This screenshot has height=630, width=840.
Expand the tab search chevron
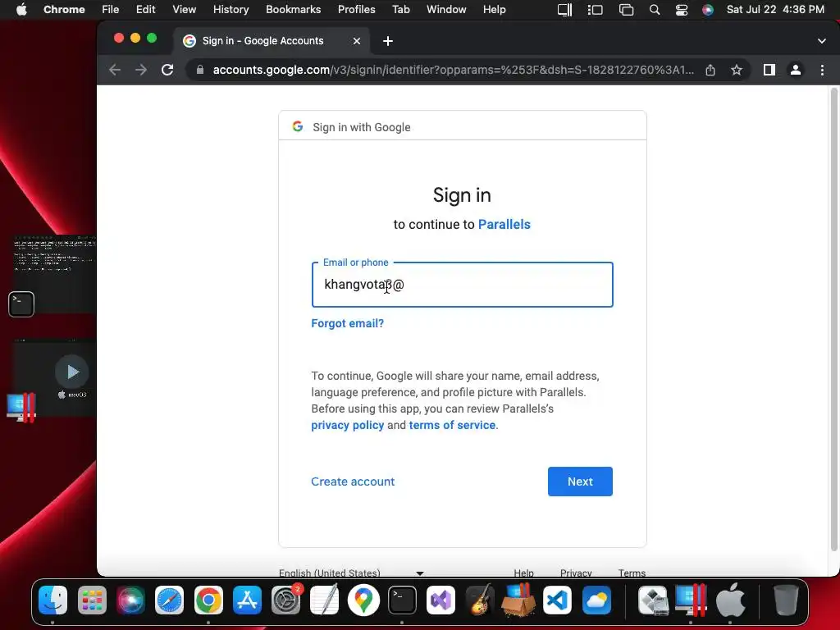822,41
